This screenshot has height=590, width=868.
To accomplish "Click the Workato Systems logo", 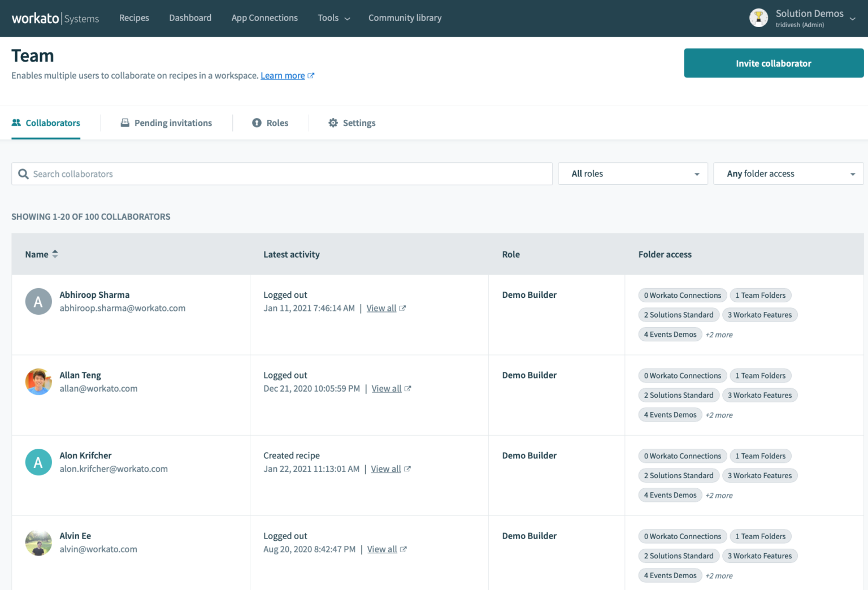I will click(55, 18).
